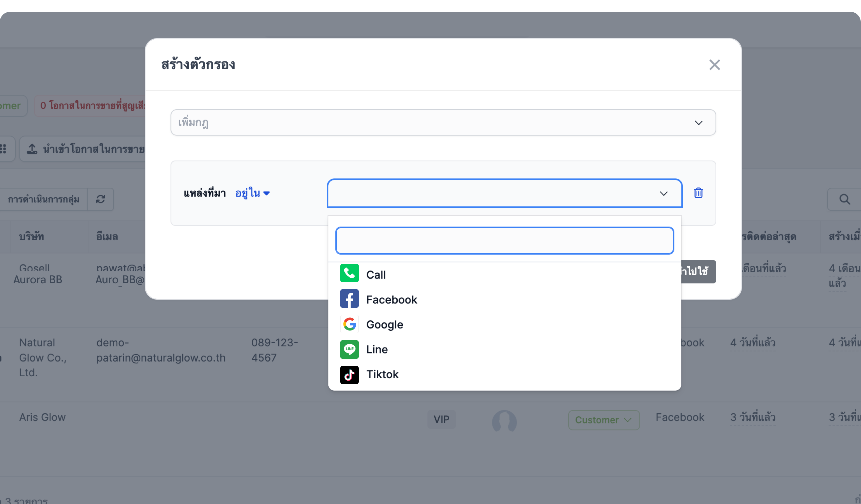The image size is (861, 504).
Task: Click Natural Glow Co., Ltd. company cell
Action: [43, 358]
